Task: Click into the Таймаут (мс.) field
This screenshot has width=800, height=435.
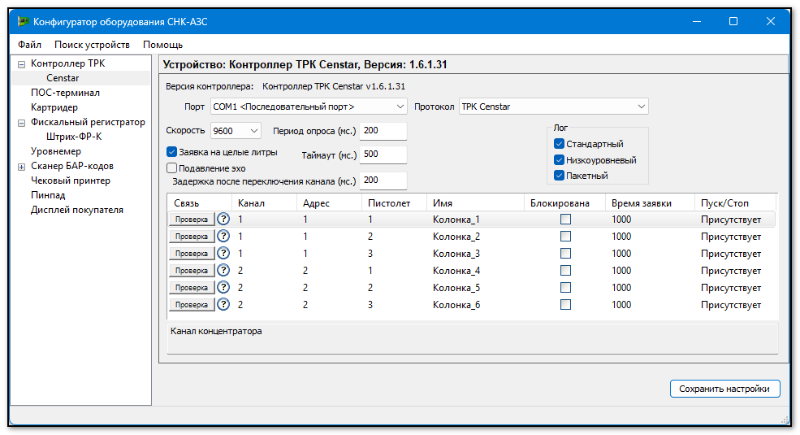Action: pos(383,155)
